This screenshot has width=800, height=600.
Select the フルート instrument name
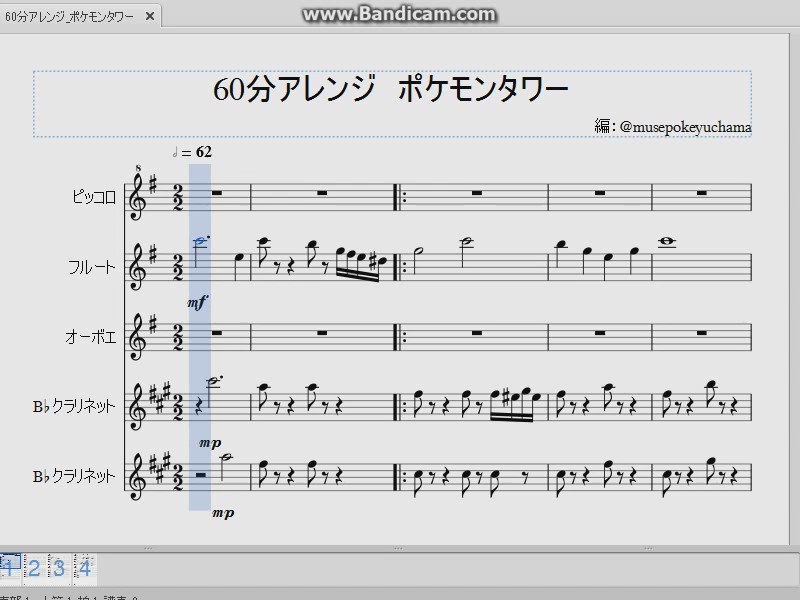(92, 267)
